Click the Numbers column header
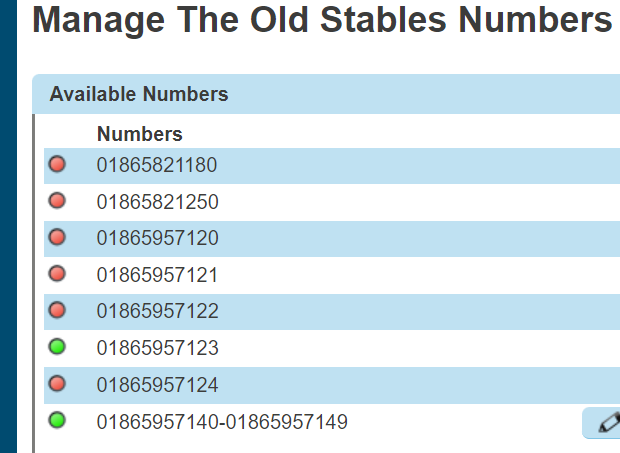The width and height of the screenshot is (620, 453). [x=140, y=134]
